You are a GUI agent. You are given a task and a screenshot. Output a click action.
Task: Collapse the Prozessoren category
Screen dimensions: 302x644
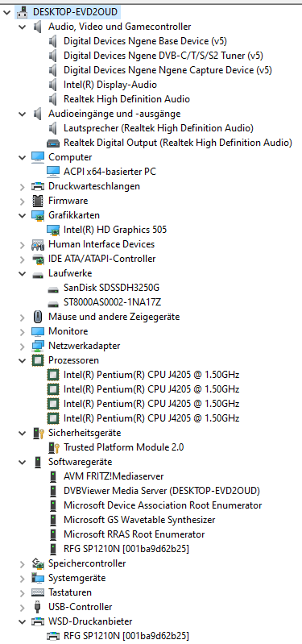(23, 360)
